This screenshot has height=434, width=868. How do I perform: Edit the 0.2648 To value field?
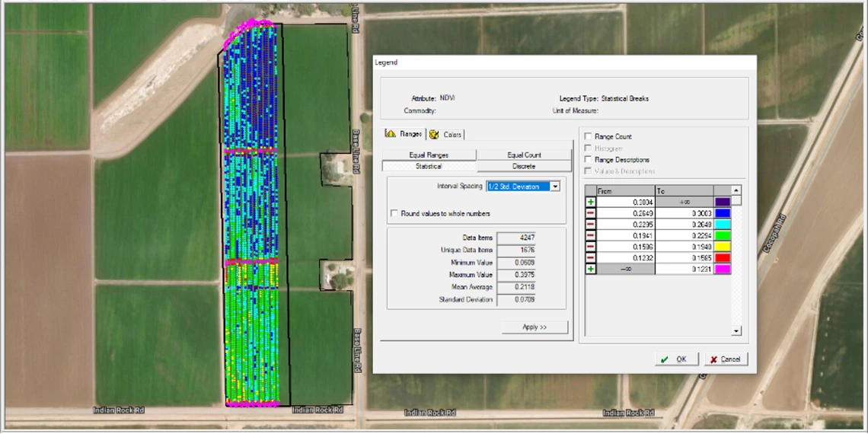685,225
